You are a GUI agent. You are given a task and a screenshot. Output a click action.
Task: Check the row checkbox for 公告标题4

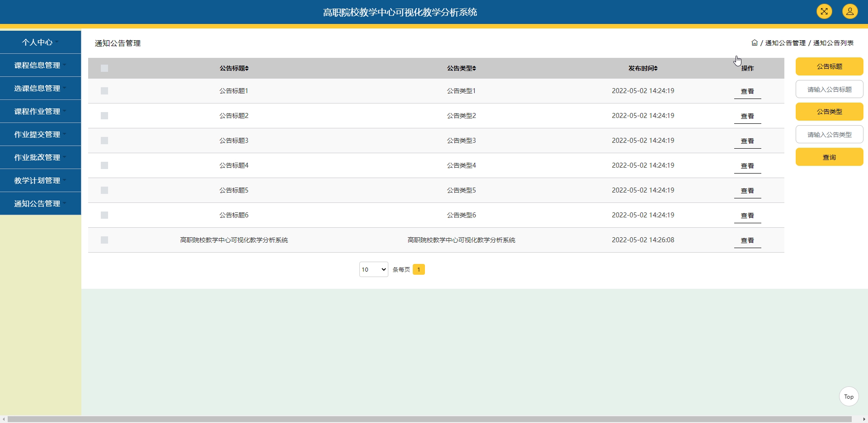pos(104,165)
